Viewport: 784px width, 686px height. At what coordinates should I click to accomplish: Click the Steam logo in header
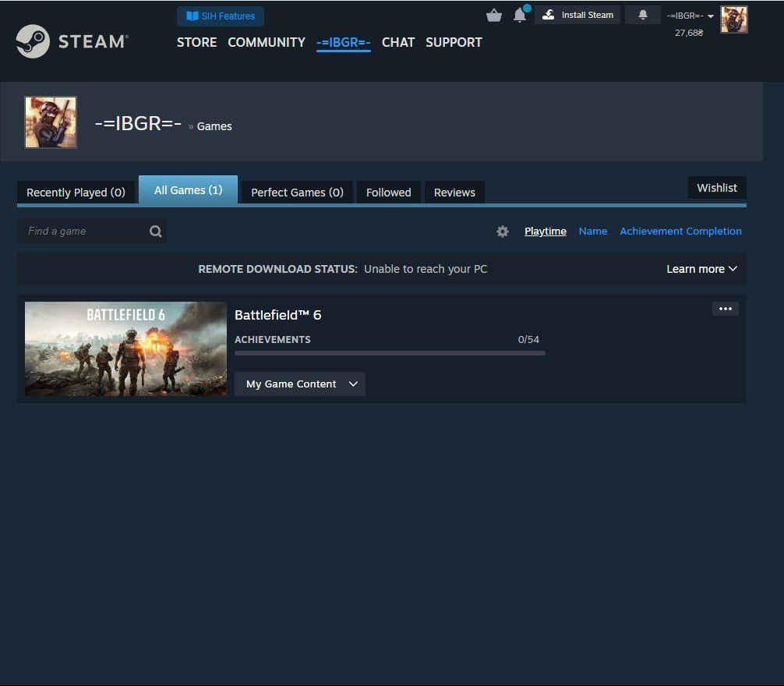[72, 41]
